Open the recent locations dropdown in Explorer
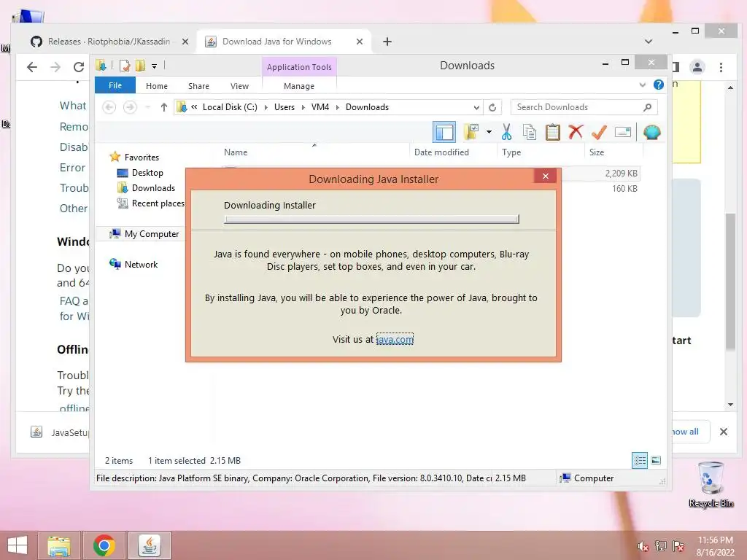 click(x=147, y=107)
